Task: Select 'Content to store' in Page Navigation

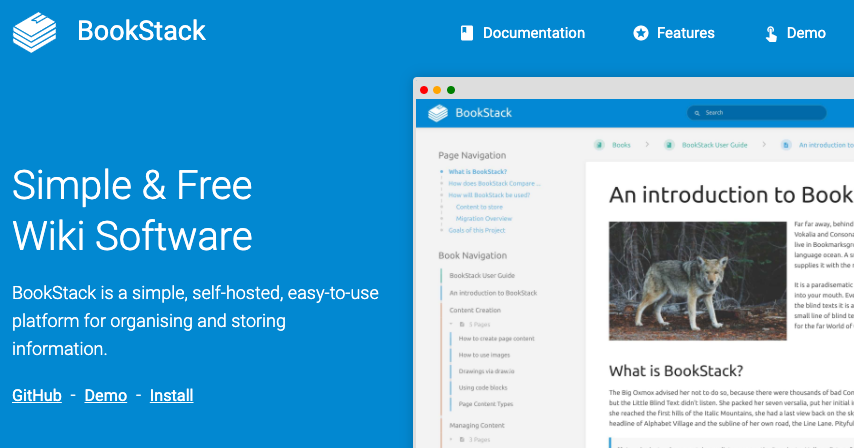Action: (x=479, y=207)
